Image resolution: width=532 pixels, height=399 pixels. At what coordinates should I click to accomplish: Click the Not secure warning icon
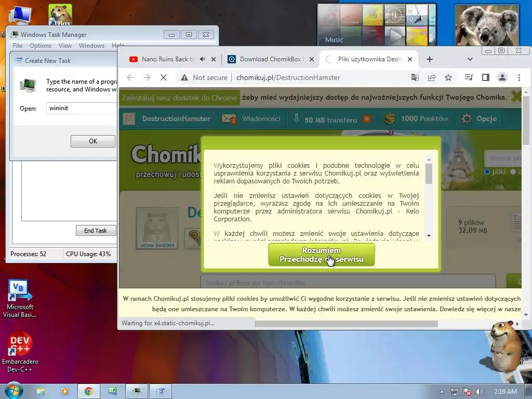point(184,77)
